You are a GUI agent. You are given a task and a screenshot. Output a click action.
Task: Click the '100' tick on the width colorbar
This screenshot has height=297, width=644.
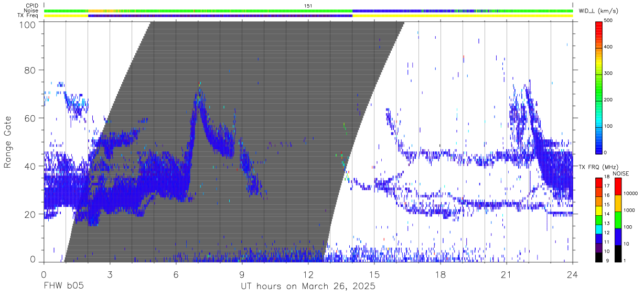click(x=609, y=126)
